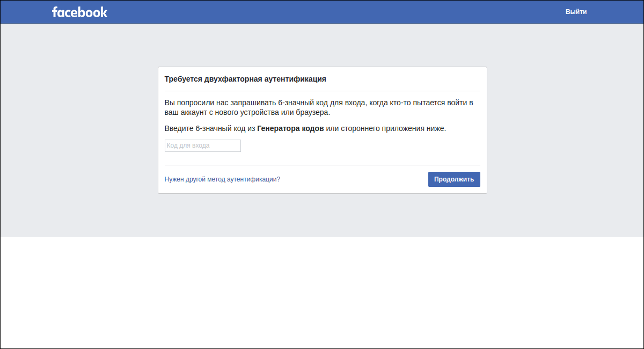Sign out using the Выйти option
Image resolution: width=644 pixels, height=349 pixels.
tap(576, 11)
